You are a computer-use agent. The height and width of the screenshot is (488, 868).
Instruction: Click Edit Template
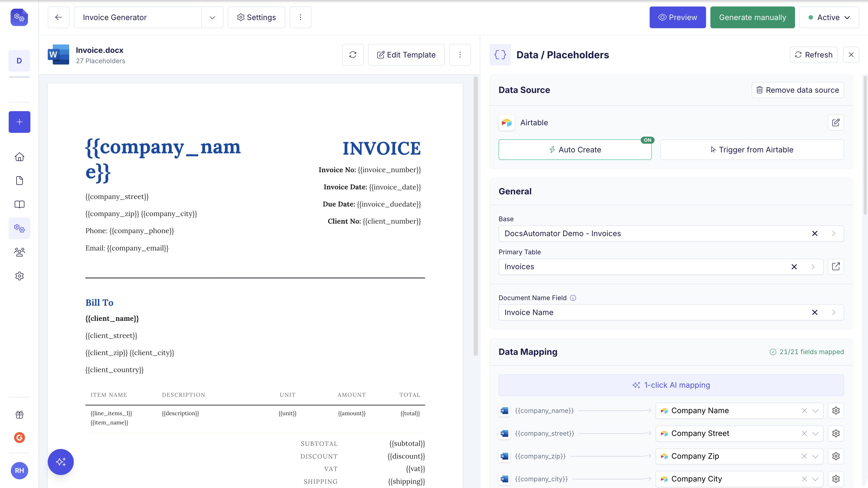pyautogui.click(x=406, y=54)
